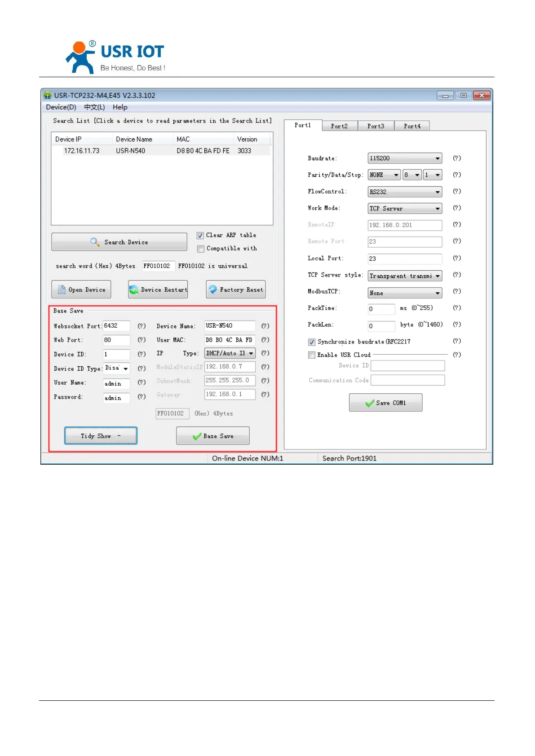Click the help (?) next to Local Port

coord(457,258)
